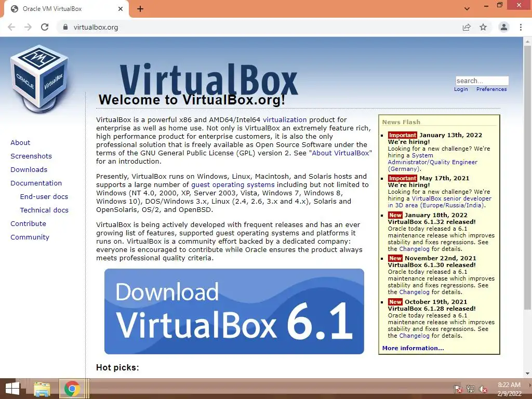Viewport: 532px width, 399px height.
Task: Click the share page icon in address bar
Action: [467, 27]
